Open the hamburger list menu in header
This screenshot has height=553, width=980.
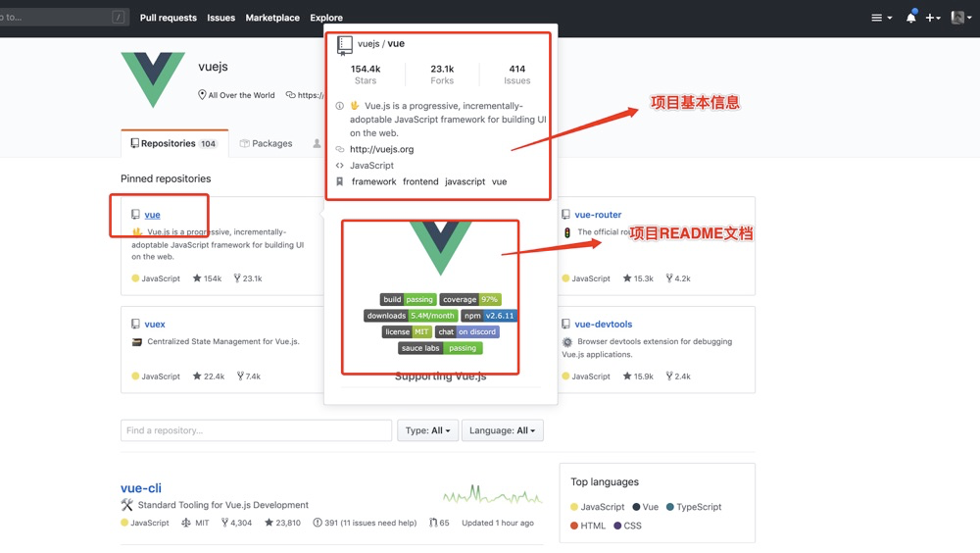[x=881, y=18]
